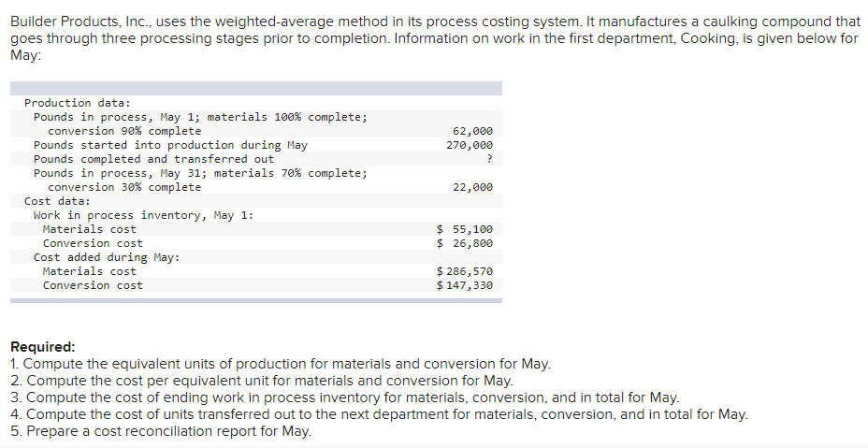Click the question mark for pounds transferred out
The width and height of the screenshot is (868, 448).
[x=489, y=159]
